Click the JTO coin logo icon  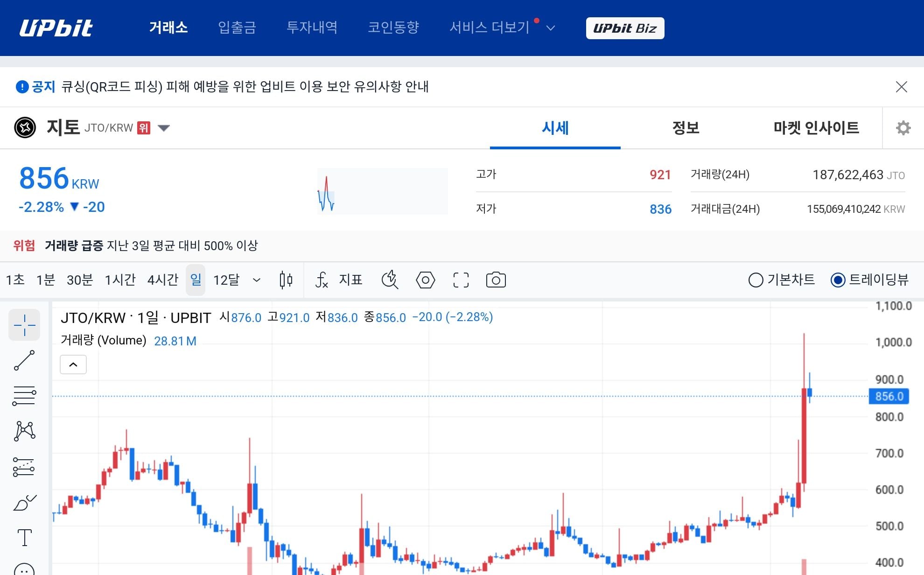pos(25,127)
